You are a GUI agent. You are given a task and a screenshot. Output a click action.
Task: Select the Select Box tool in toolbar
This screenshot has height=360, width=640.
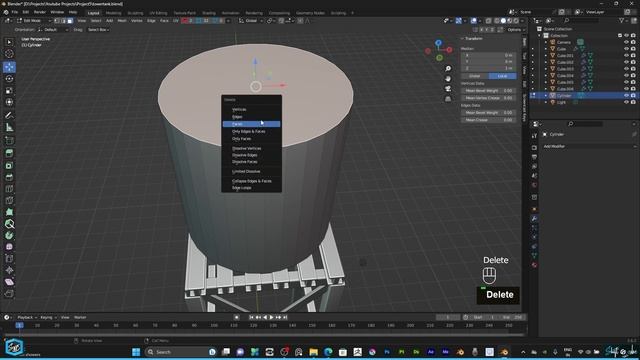pos(9,42)
